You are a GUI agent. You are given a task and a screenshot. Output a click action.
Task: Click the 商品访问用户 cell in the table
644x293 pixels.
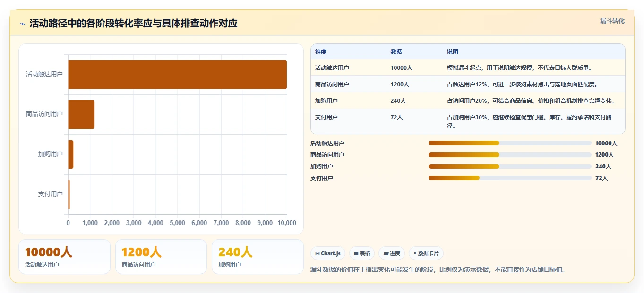tap(332, 84)
